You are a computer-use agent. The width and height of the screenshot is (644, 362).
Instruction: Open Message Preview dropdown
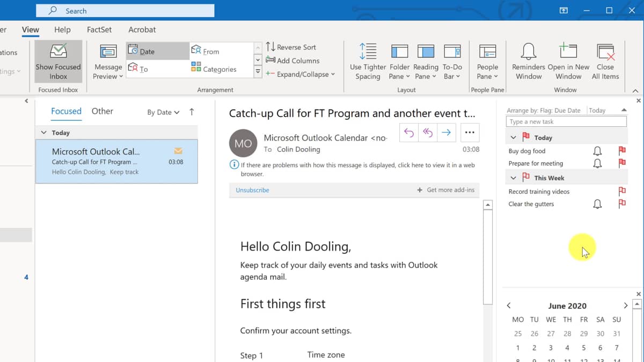[x=108, y=62]
